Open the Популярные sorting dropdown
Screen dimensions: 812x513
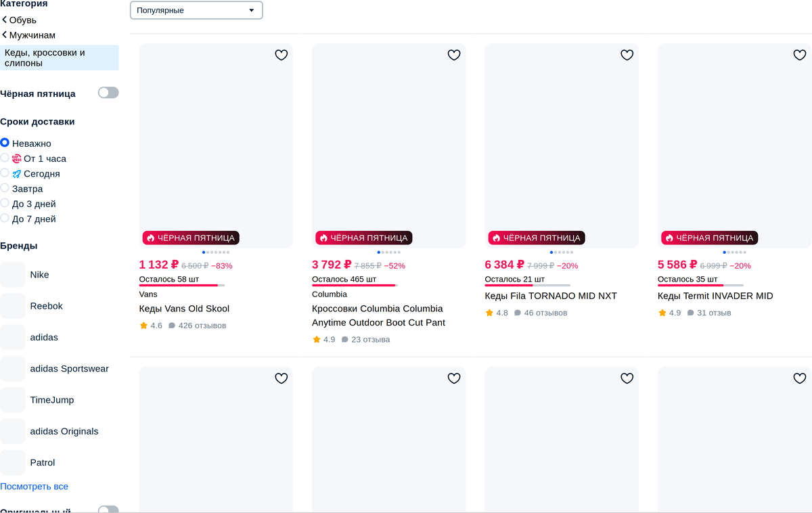point(196,10)
